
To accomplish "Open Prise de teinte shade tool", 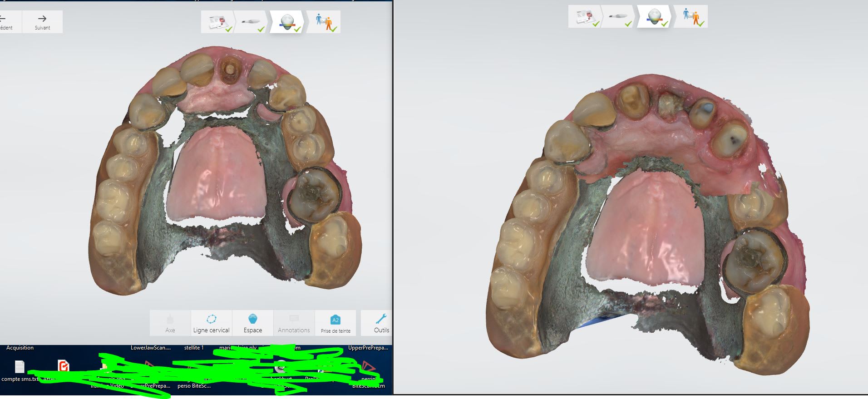I will [335, 323].
